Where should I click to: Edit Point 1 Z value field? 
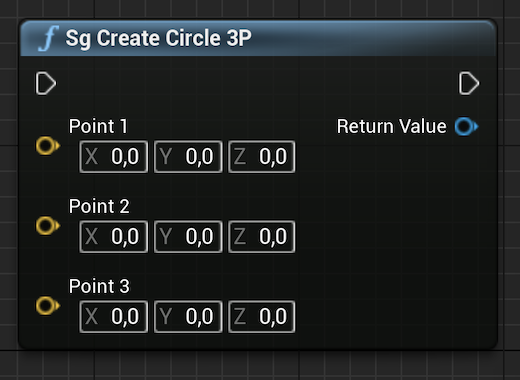[262, 157]
